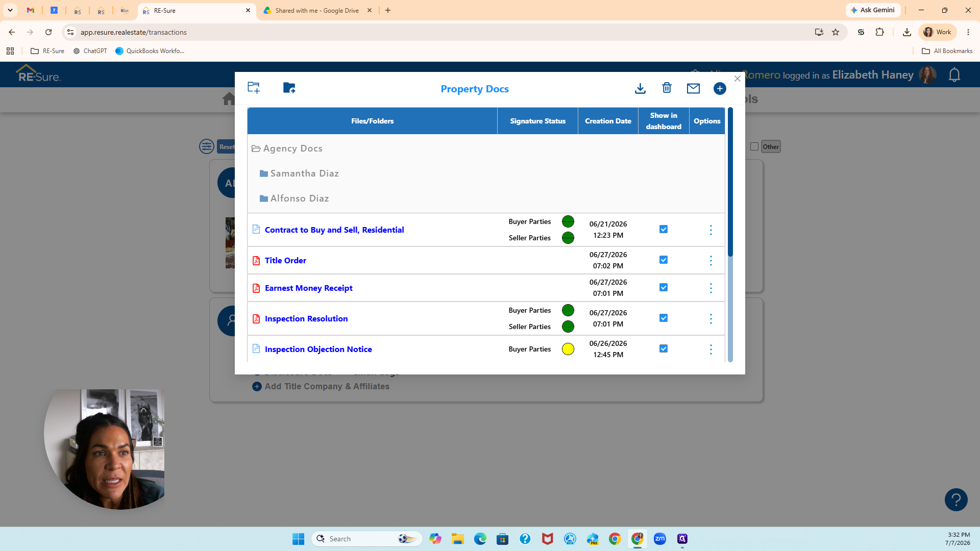Uncheck dashboard checkbox for Title Order
The height and width of the screenshot is (551, 980).
coord(664,260)
